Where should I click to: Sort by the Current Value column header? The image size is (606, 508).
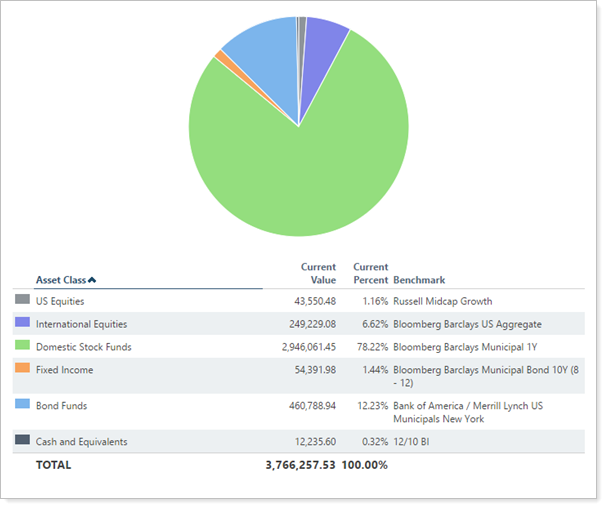pos(318,273)
